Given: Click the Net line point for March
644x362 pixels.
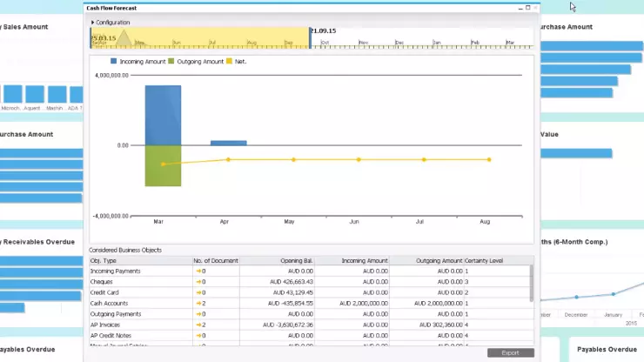Looking at the screenshot, I should pos(163,164).
